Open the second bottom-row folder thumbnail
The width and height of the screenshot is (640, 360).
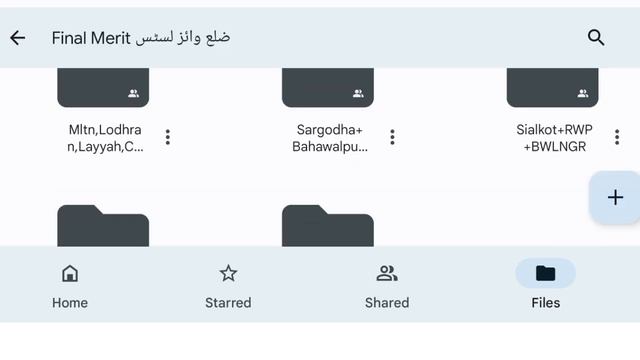click(x=328, y=226)
